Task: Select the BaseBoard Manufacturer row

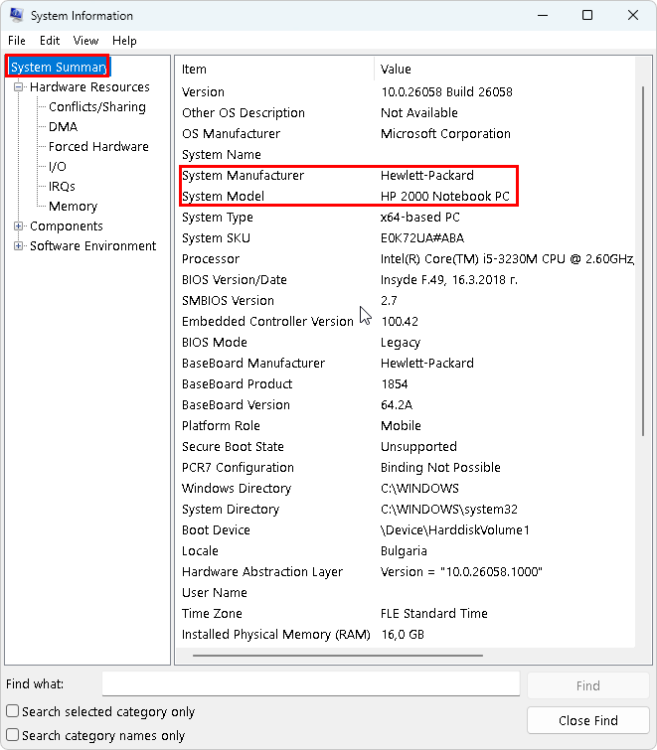Action: coord(405,364)
